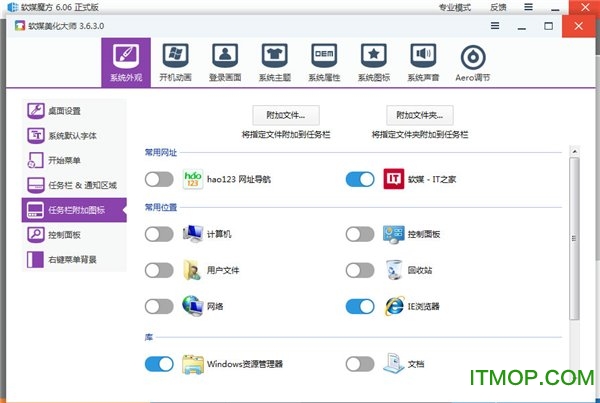Click the IE浏览器 icon

click(394, 306)
